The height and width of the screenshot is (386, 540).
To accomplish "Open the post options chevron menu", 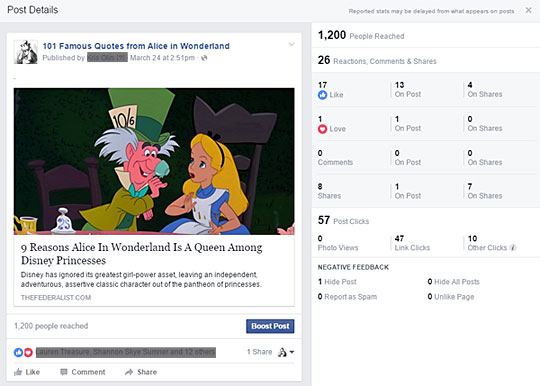I will [291, 44].
